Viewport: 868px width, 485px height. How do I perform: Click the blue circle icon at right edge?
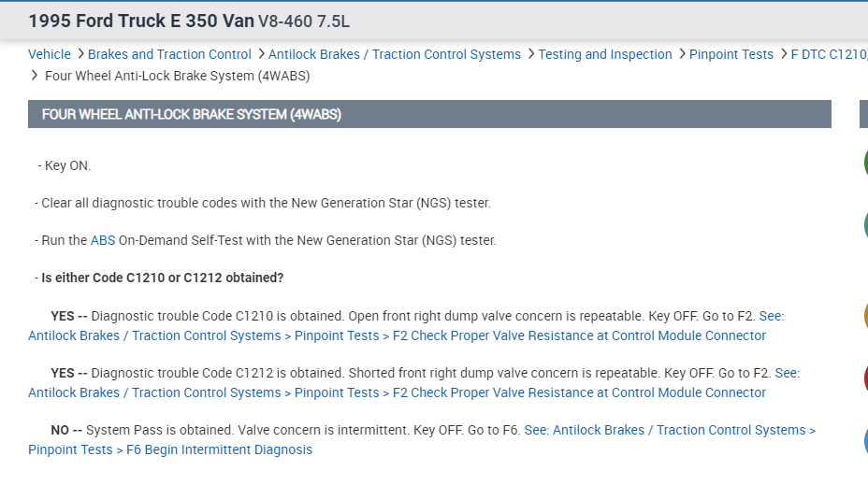(864, 439)
